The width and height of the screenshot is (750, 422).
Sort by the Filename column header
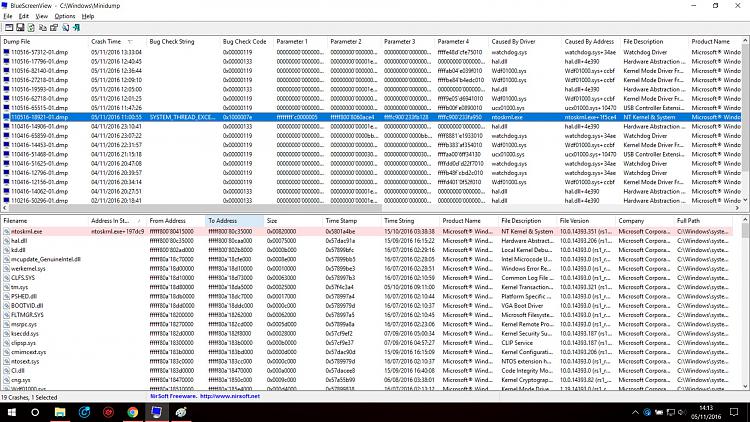point(44,221)
